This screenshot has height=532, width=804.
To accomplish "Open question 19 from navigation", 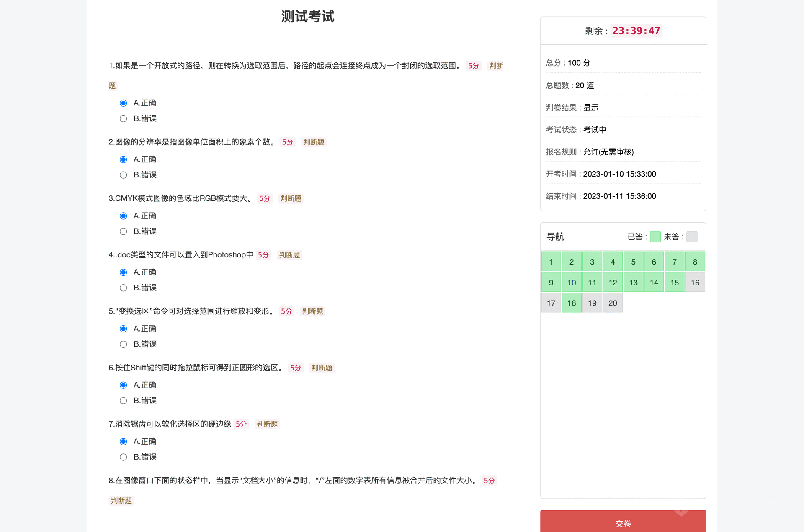I will pos(592,303).
